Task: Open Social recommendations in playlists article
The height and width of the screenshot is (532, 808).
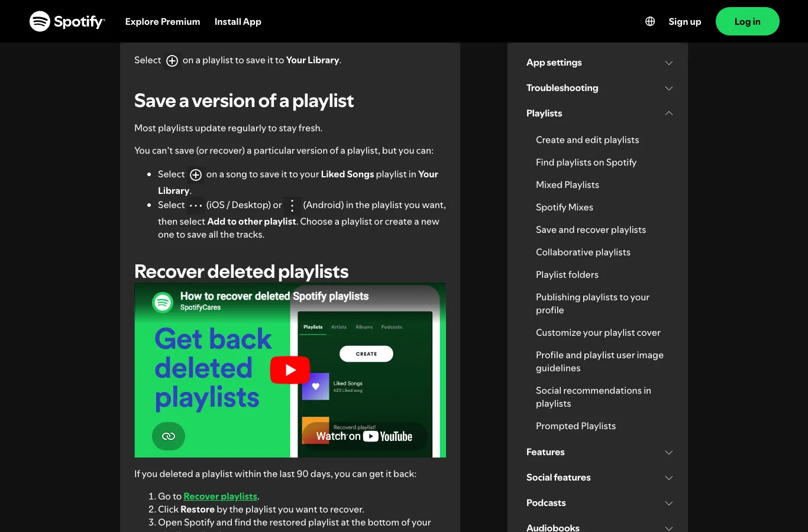Action: pyautogui.click(x=593, y=397)
